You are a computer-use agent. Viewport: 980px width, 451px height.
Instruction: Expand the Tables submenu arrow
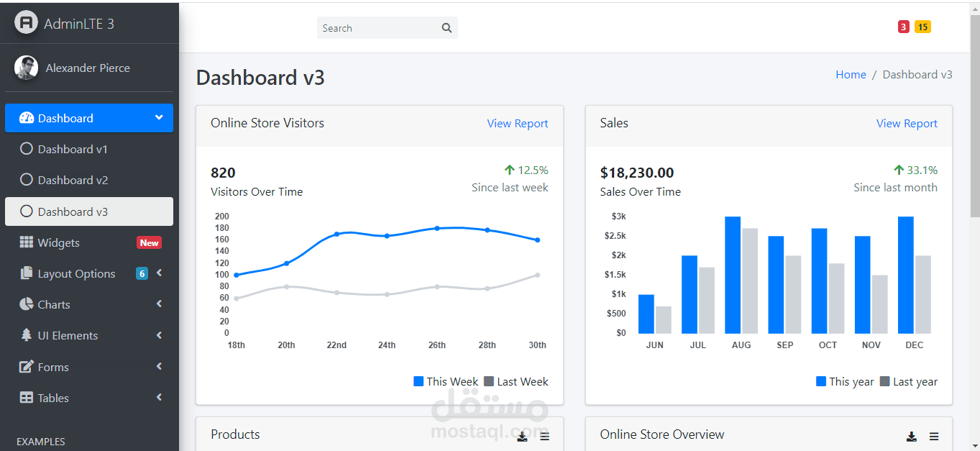click(159, 398)
